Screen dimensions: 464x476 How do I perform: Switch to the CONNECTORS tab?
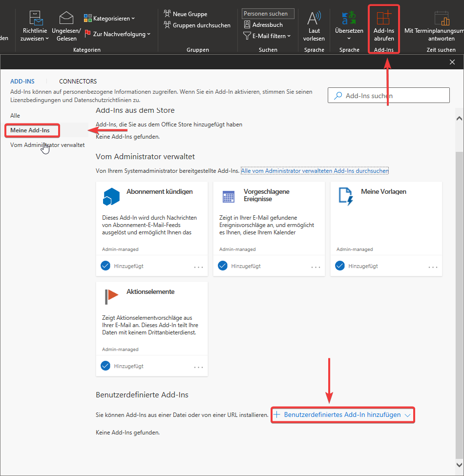[77, 81]
